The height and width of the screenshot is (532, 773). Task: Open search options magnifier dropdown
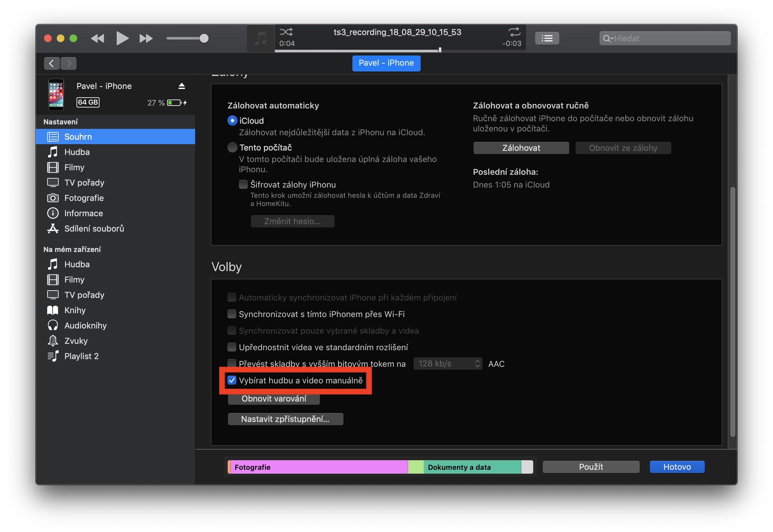608,39
